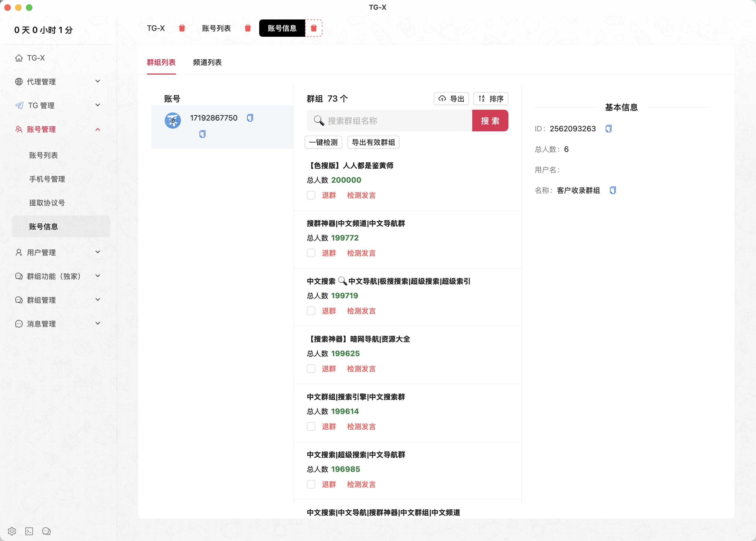Select the 账号信息 top tab
This screenshot has height=541, width=756.
[282, 28]
